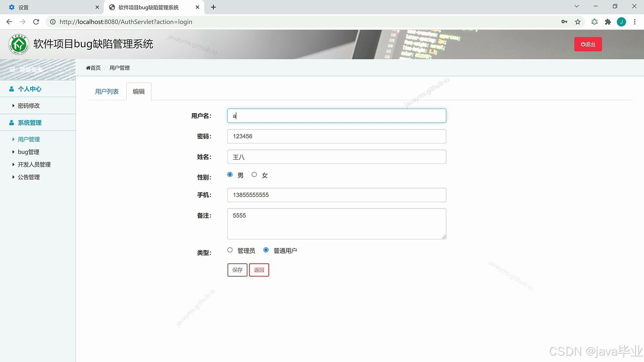Expand the 个人中心 sidebar section
The image size is (644, 362).
30,89
